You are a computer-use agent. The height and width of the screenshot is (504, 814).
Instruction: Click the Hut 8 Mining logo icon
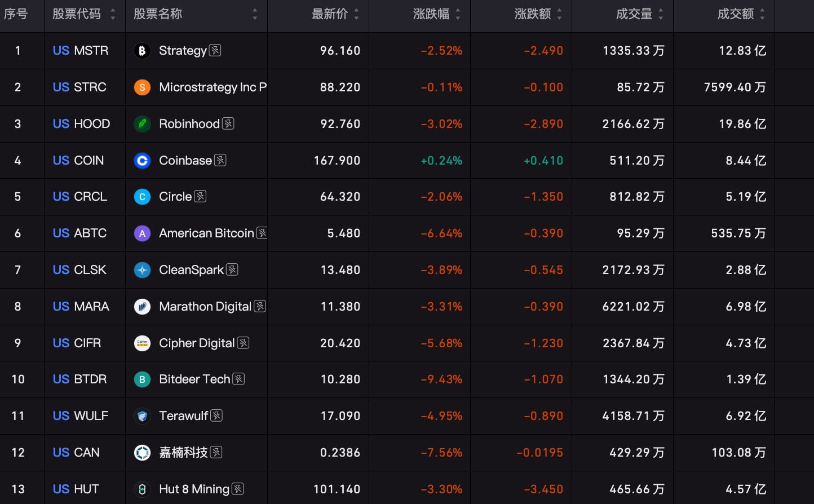pos(142,489)
